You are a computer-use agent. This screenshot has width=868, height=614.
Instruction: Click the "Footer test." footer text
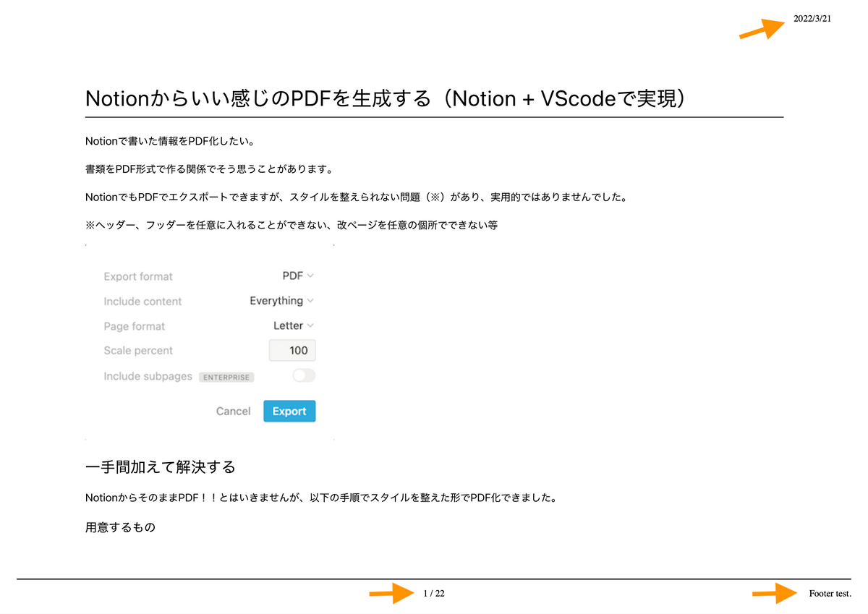tap(830, 594)
